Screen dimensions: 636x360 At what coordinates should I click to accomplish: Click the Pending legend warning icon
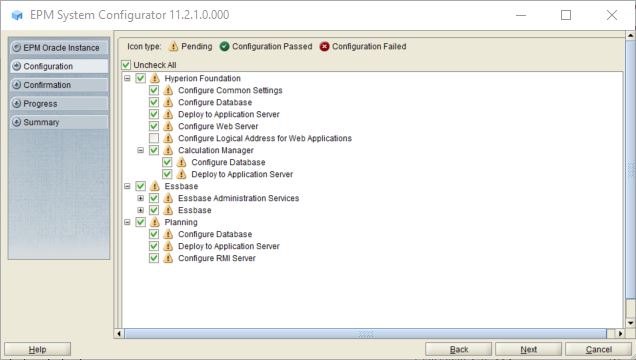173,47
